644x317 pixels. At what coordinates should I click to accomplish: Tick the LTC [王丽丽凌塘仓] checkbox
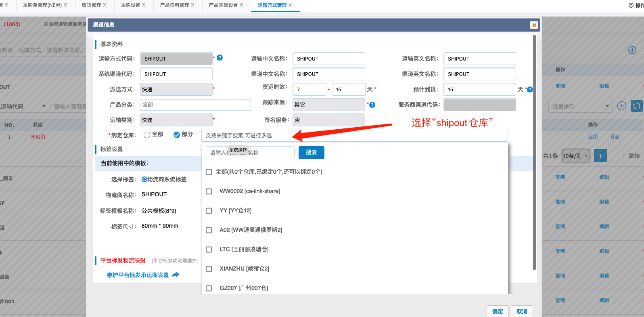tap(209, 250)
